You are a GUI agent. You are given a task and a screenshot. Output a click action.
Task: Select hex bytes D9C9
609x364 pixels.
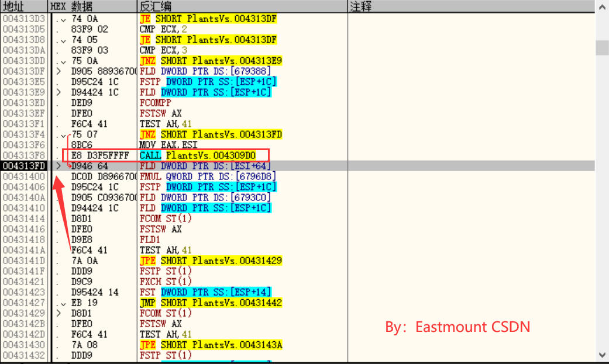click(81, 282)
